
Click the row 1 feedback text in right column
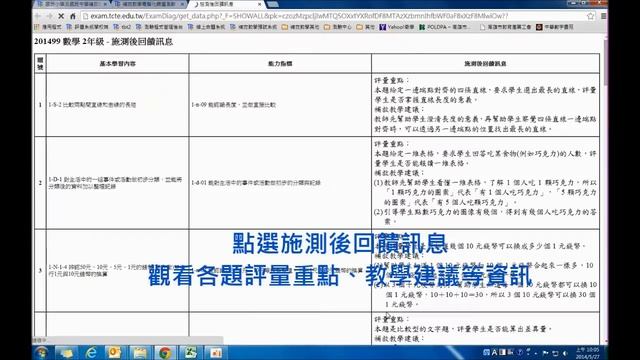(485, 105)
